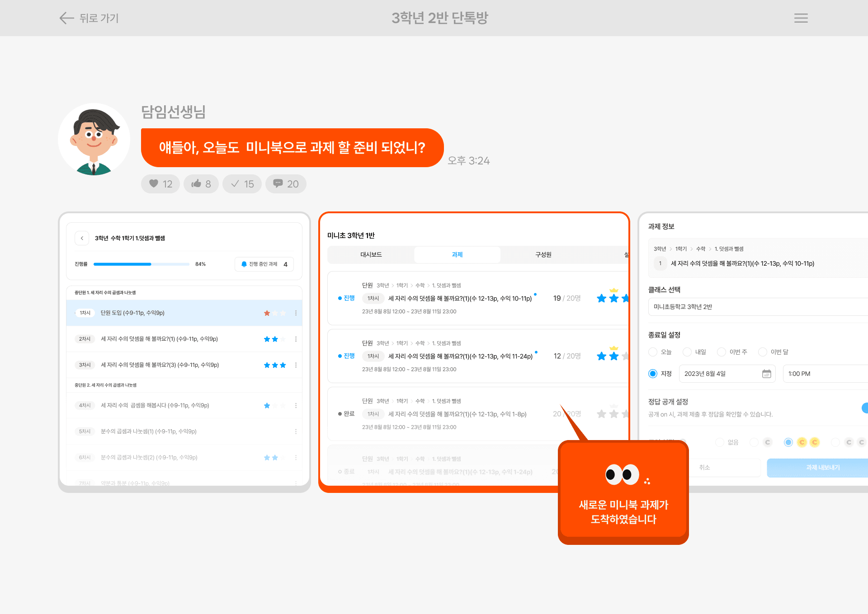Click the 완료 status label

click(346, 414)
